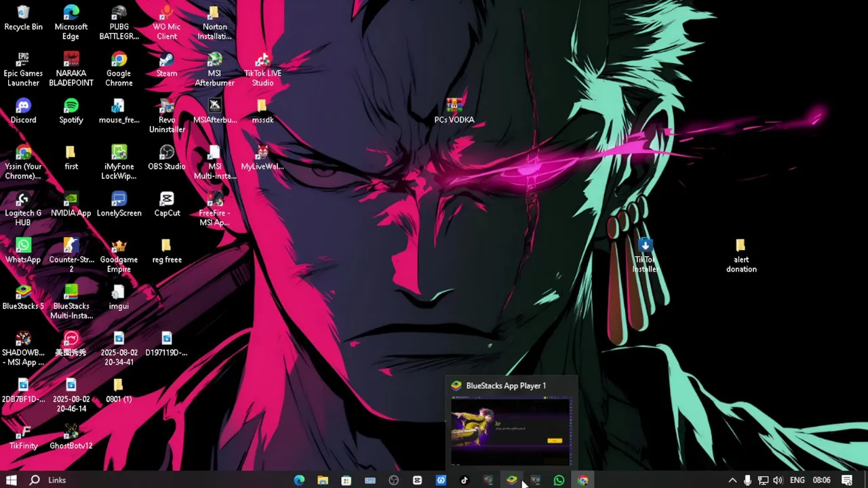Select BlueStacks 5 desktop shortcut
This screenshot has width=868, height=488.
(x=23, y=298)
